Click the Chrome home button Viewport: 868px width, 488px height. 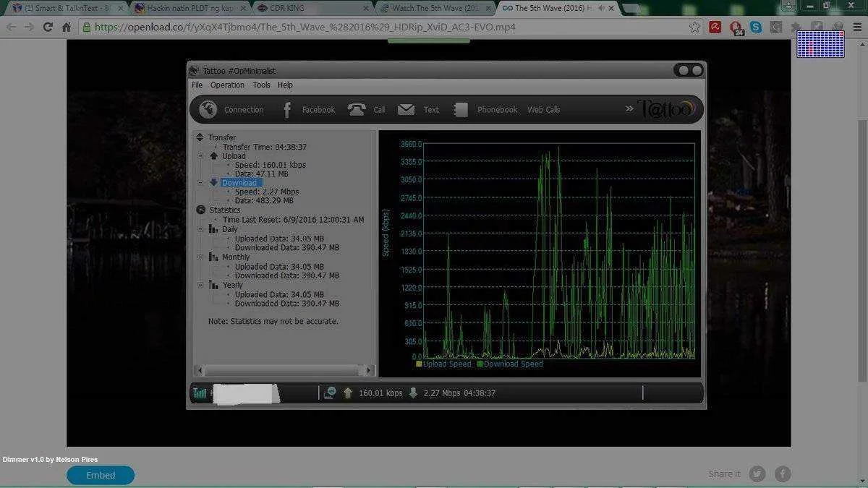click(x=67, y=27)
